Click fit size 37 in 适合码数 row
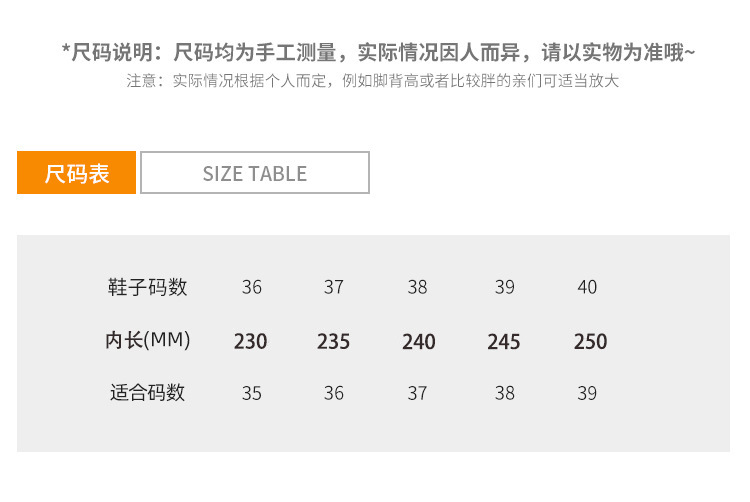Screen dimensions: 750x502 click(x=418, y=394)
